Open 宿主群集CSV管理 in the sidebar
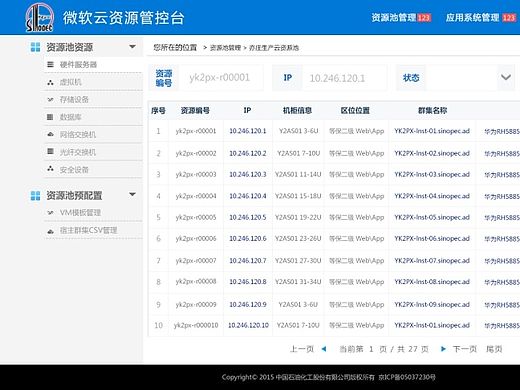This screenshot has width=520, height=390. tap(88, 230)
